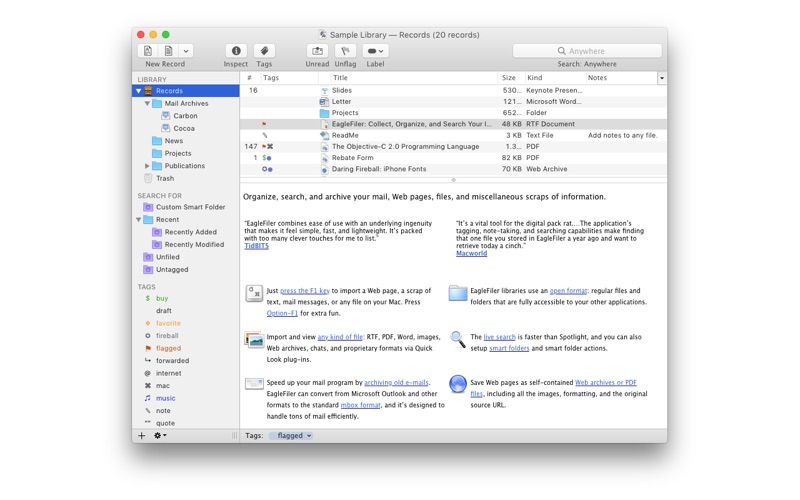The width and height of the screenshot is (800, 500).
Task: Select the favorite tag in sidebar
Action: 168,323
